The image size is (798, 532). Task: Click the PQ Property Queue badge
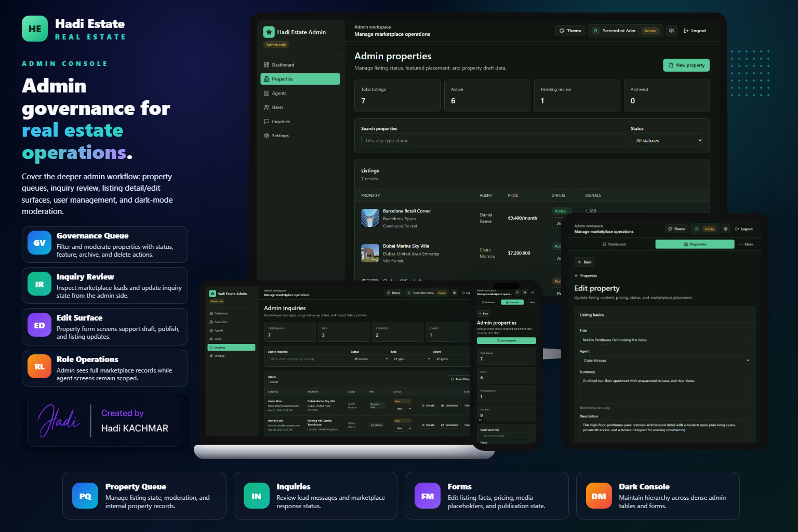[85, 496]
